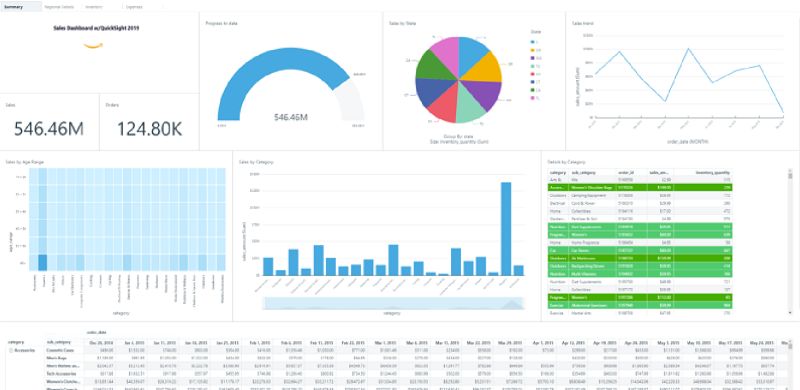Click the purple State legend swatch
The image size is (800, 390).
coord(533,58)
